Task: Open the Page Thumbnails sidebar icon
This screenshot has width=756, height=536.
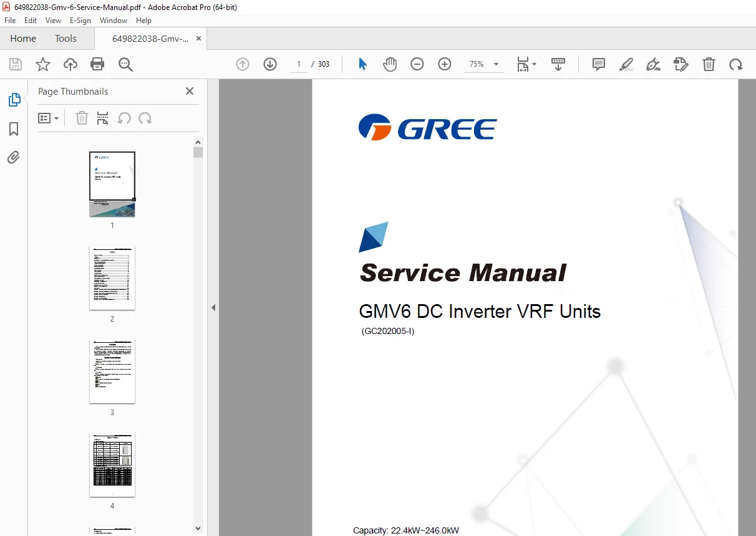Action: click(14, 100)
